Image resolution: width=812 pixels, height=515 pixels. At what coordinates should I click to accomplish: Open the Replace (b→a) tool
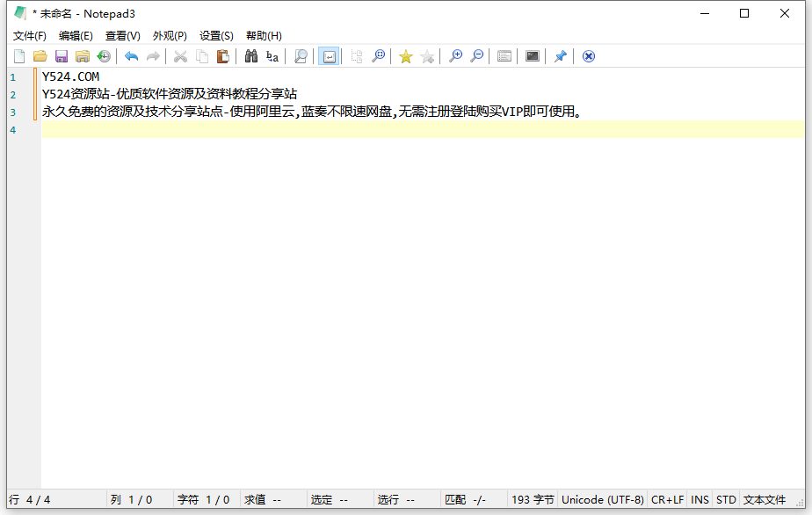coord(272,56)
